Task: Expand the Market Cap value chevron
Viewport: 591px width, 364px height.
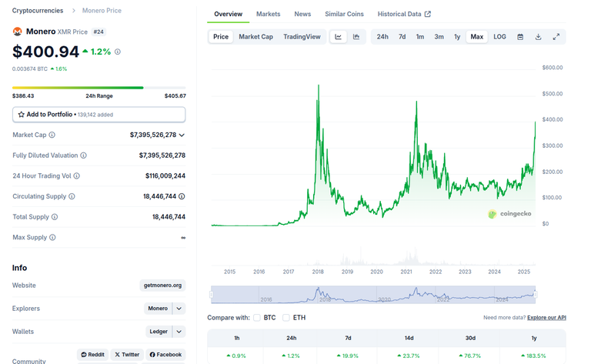Action: (x=182, y=135)
